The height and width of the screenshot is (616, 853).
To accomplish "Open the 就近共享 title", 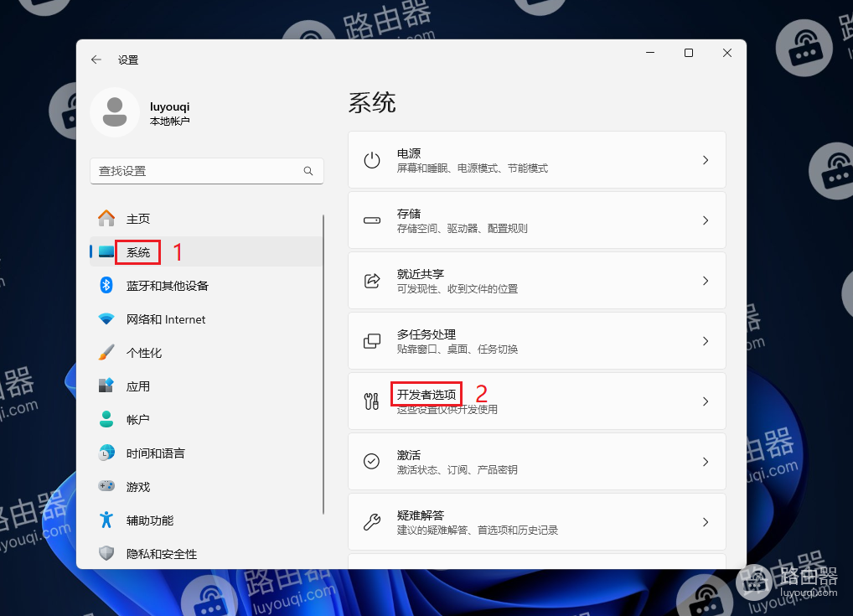I will [421, 274].
